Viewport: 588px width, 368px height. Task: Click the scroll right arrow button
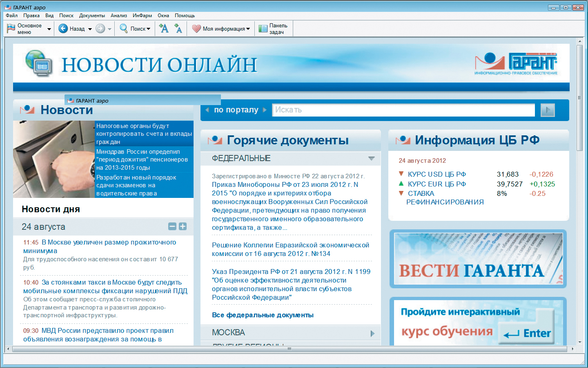point(572,349)
